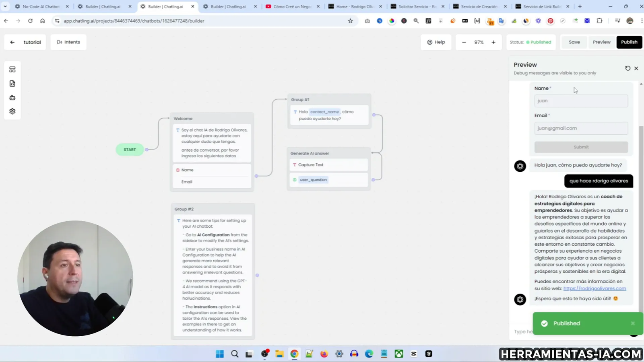Screen dimensions: 644x362
Task: Open the blocks panel from the left sidebar
Action: pyautogui.click(x=12, y=69)
